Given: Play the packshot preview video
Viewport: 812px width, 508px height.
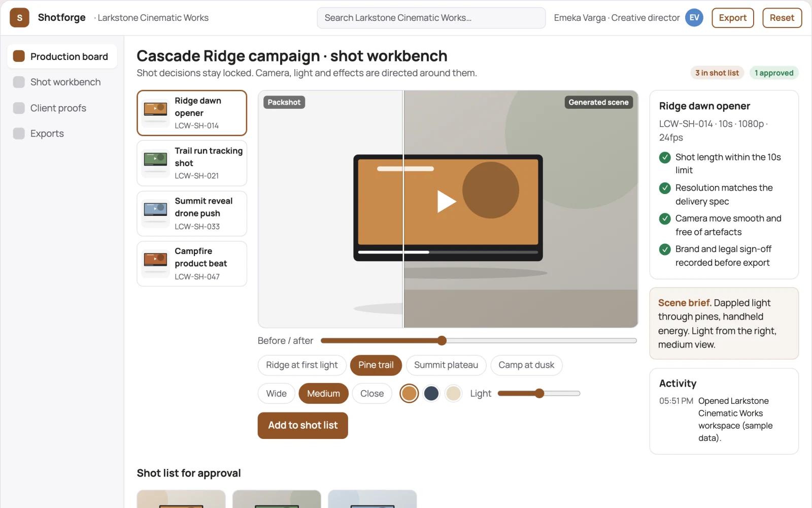Looking at the screenshot, I should (x=447, y=201).
